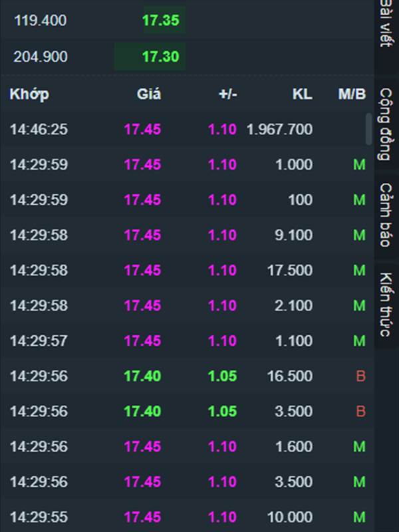
Task: Click M marker in the 1.100 volume row
Action: [x=359, y=340]
